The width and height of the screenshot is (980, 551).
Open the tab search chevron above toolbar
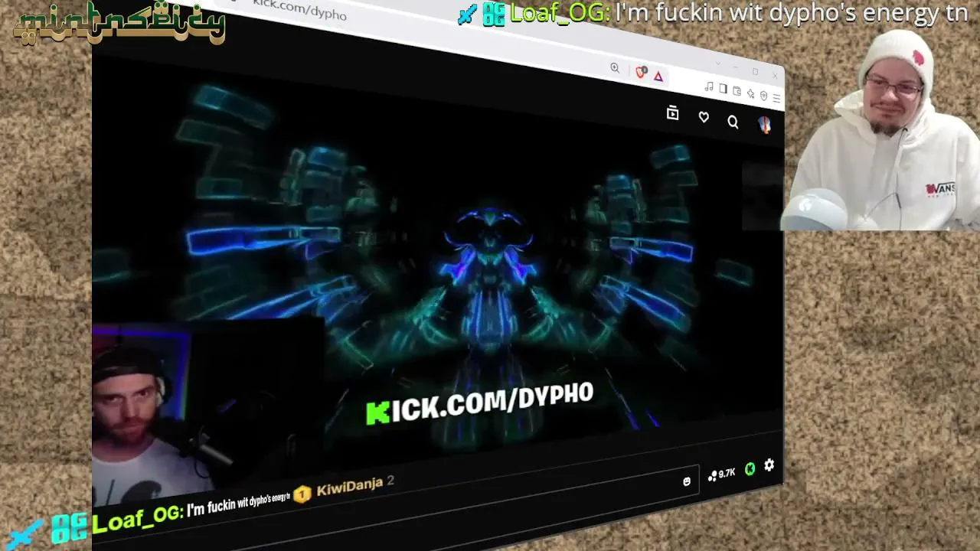pos(718,64)
